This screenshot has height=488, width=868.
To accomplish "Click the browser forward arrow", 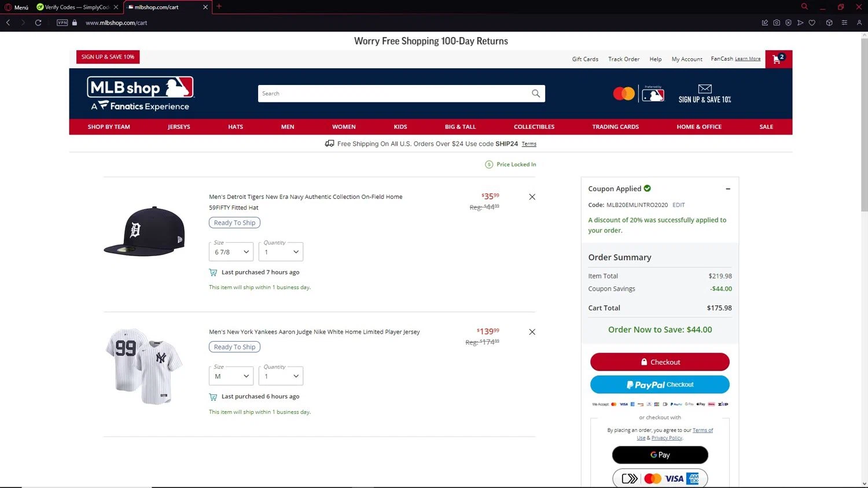I will [23, 23].
